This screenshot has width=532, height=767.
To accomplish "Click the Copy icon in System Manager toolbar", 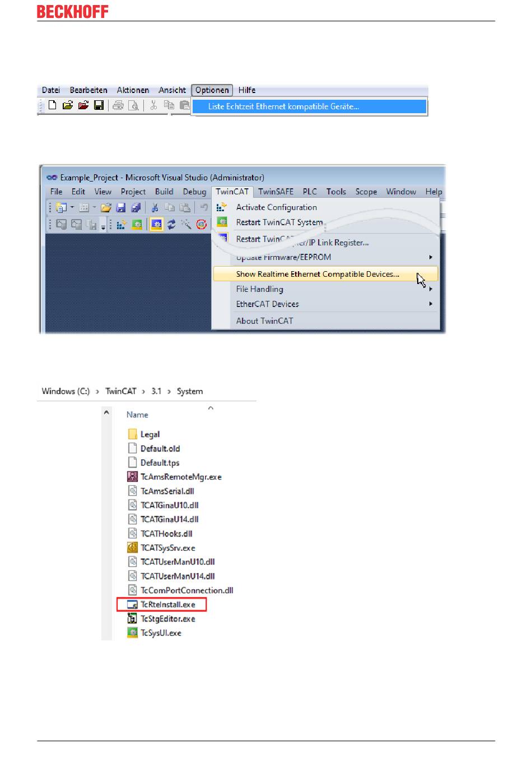I will pyautogui.click(x=169, y=105).
